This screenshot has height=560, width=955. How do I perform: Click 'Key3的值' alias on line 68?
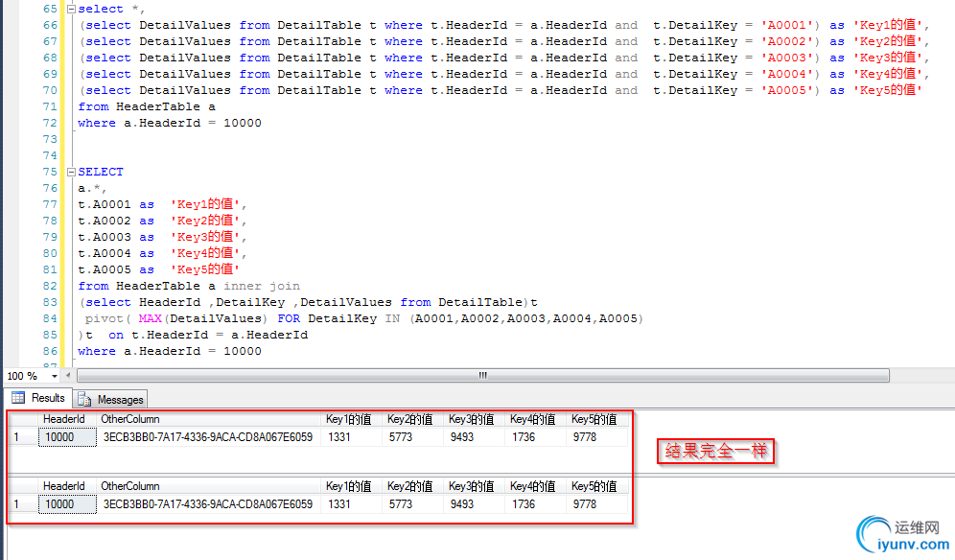tap(887, 58)
